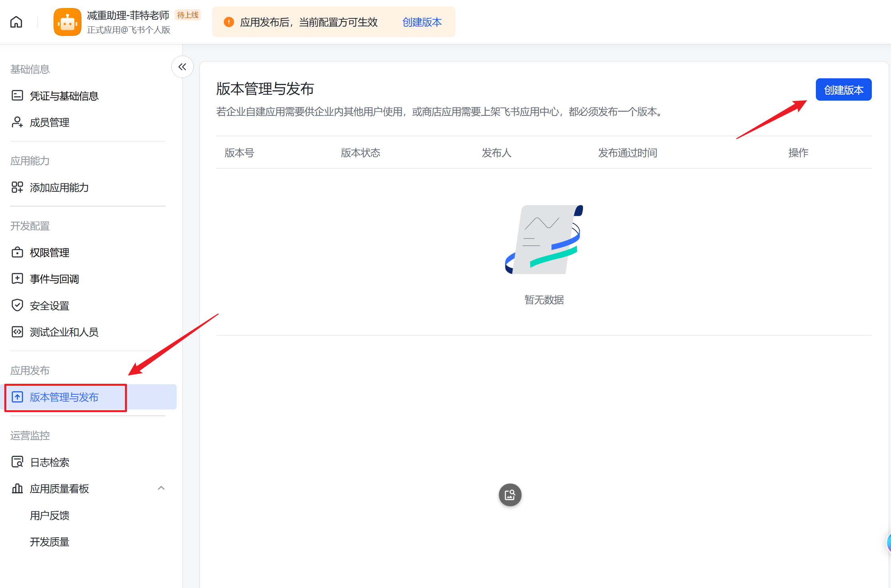This screenshot has width=891, height=588.
Task: Go to the home icon
Action: tap(16, 22)
